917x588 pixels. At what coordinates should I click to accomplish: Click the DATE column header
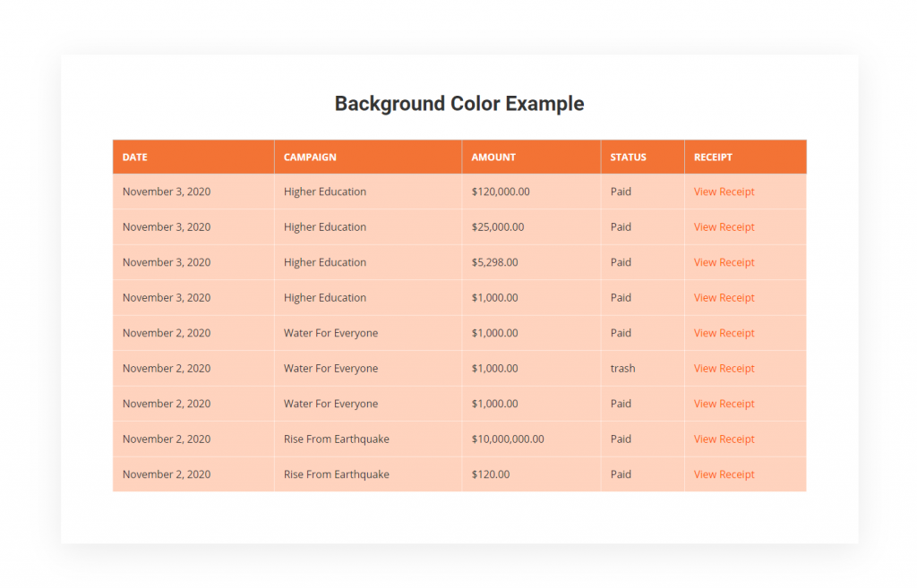(x=135, y=157)
